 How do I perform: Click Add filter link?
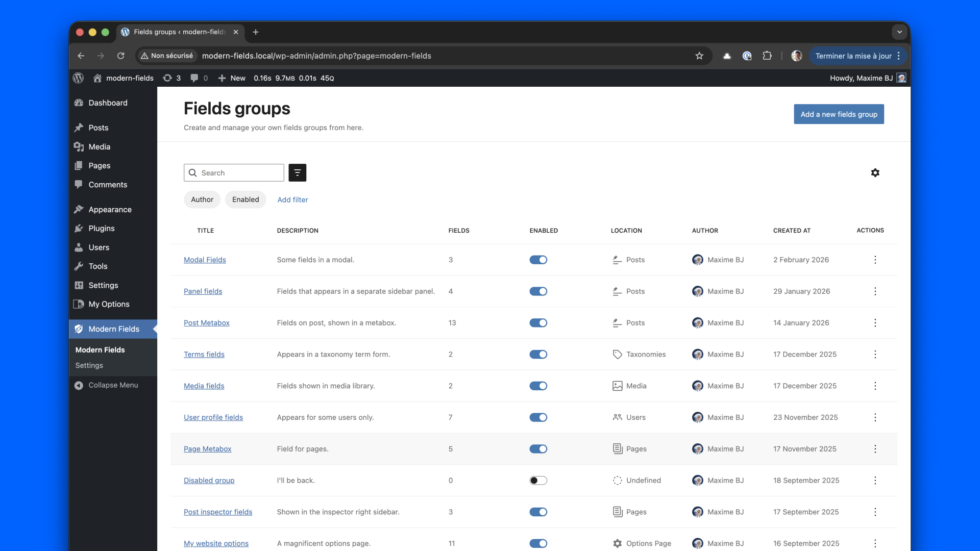(x=292, y=200)
